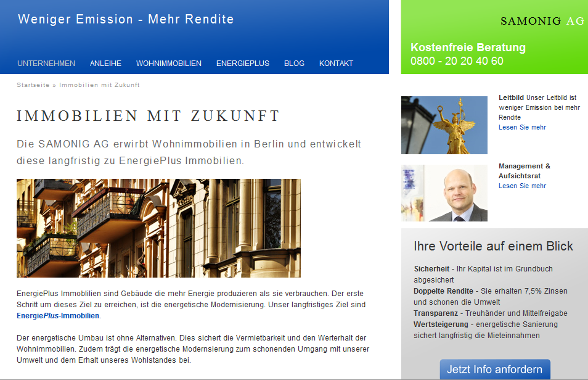Image resolution: width=588 pixels, height=380 pixels.
Task: Click the Weniger Emission - Mehr Rendite header title
Action: coord(126,19)
